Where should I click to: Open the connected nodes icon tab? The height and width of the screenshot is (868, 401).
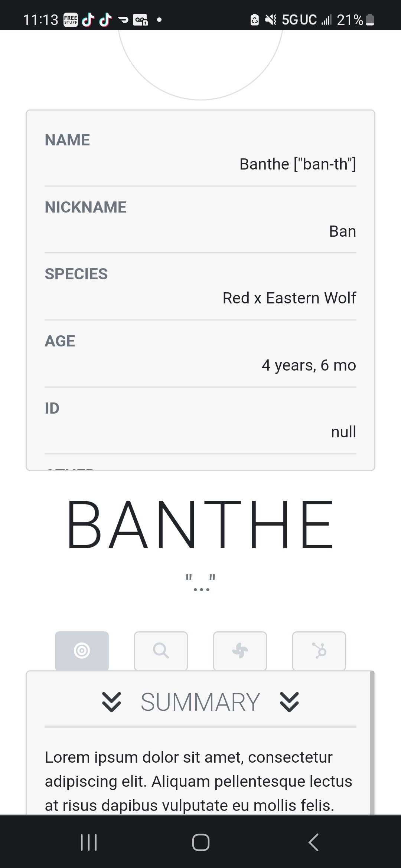(319, 651)
